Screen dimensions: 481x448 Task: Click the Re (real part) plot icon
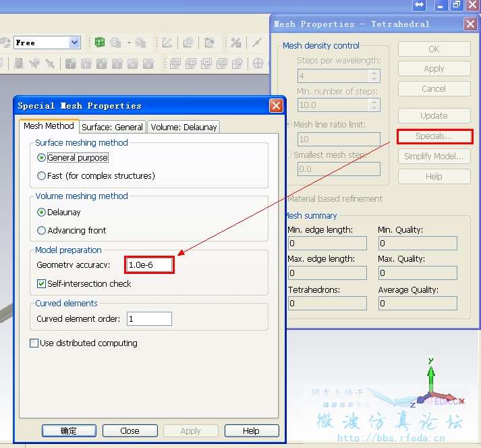point(175,63)
